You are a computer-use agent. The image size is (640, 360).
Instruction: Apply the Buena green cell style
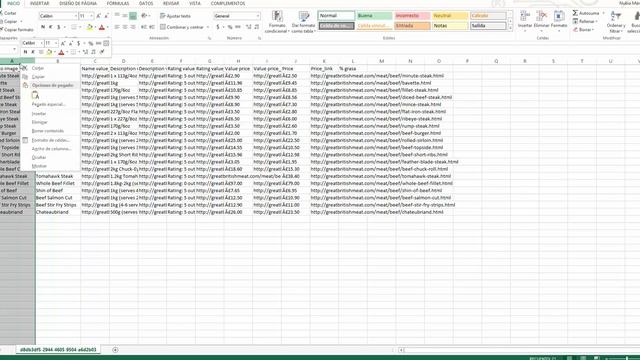[374, 16]
